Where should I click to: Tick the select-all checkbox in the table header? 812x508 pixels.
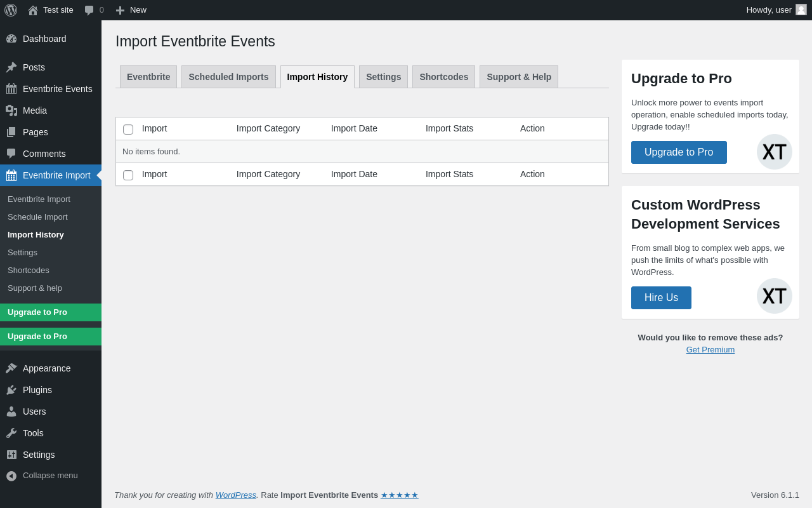[128, 130]
